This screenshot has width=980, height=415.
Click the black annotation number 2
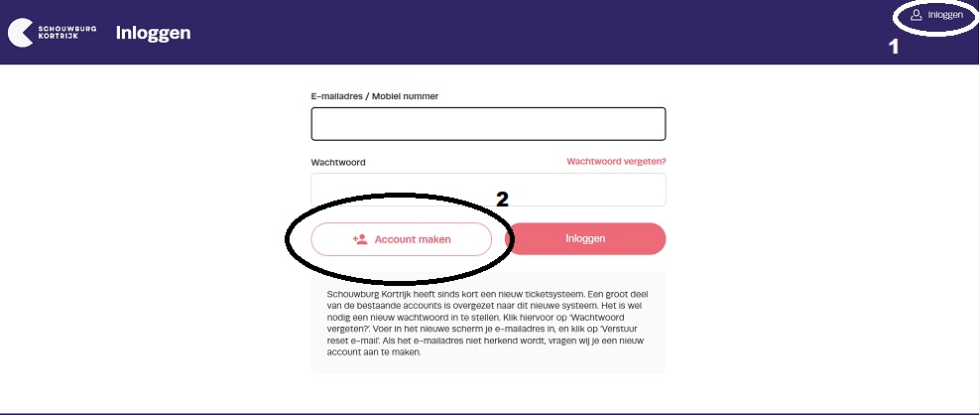503,199
